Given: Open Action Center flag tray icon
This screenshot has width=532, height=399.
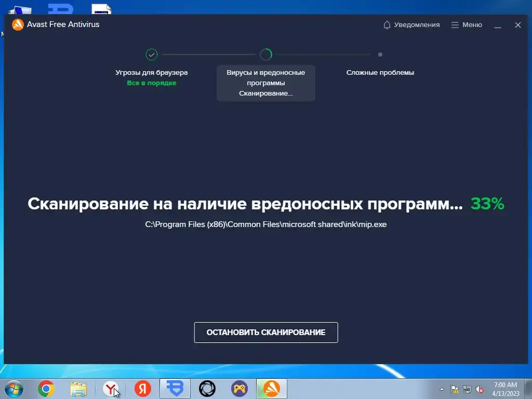Looking at the screenshot, I should point(454,389).
